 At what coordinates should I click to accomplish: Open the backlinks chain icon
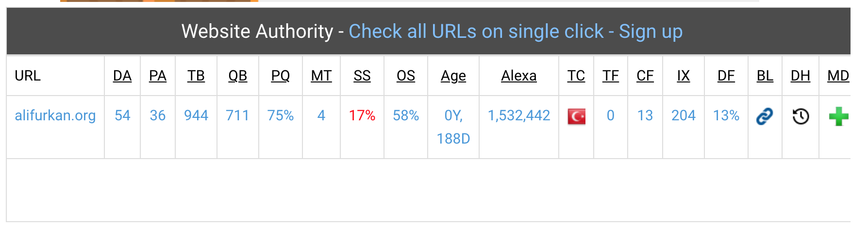[x=765, y=116]
